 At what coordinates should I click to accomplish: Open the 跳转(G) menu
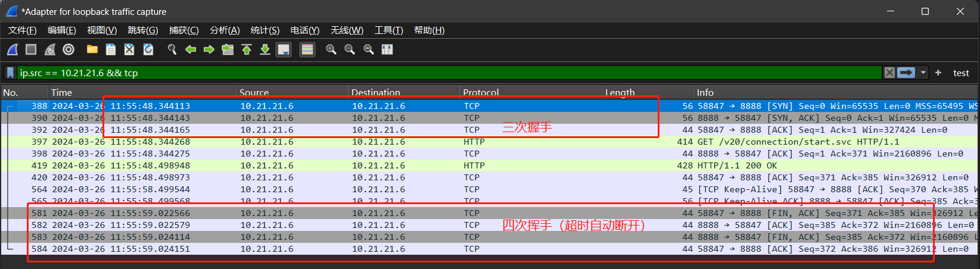coord(143,30)
